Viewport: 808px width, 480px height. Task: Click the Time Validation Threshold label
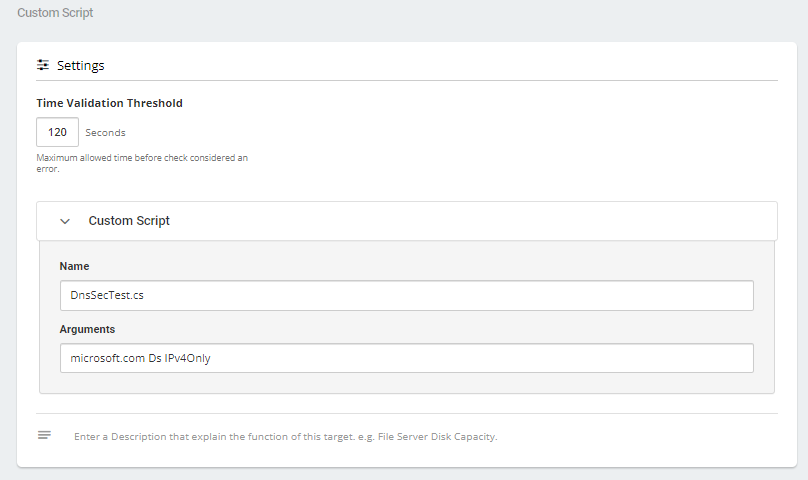tap(109, 103)
